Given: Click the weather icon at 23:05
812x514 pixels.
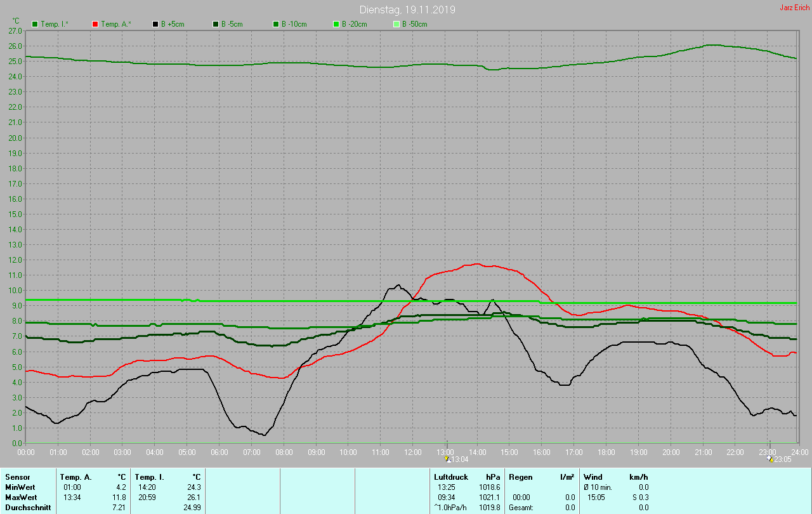Looking at the screenshot, I should [x=770, y=459].
